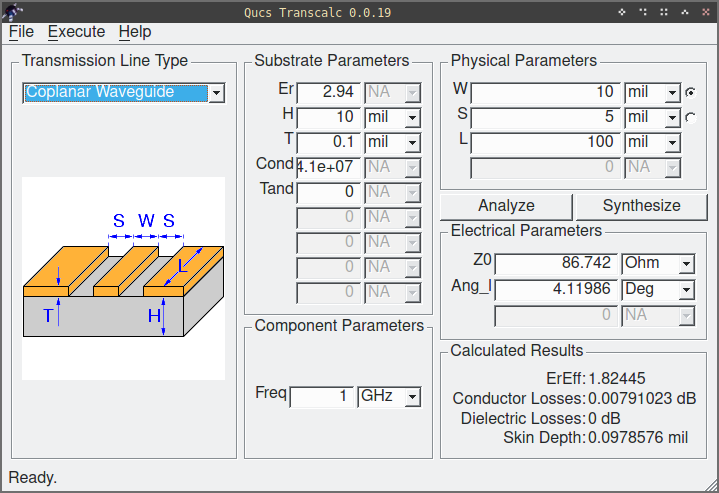Open the File menu

tap(21, 32)
